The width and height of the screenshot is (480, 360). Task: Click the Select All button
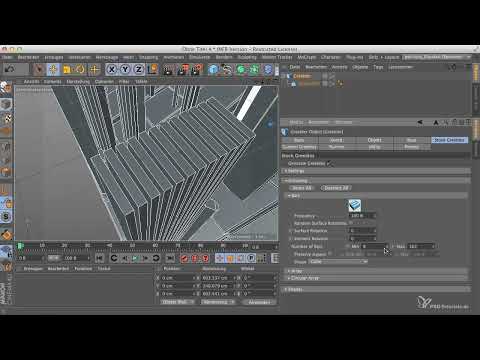click(x=301, y=188)
